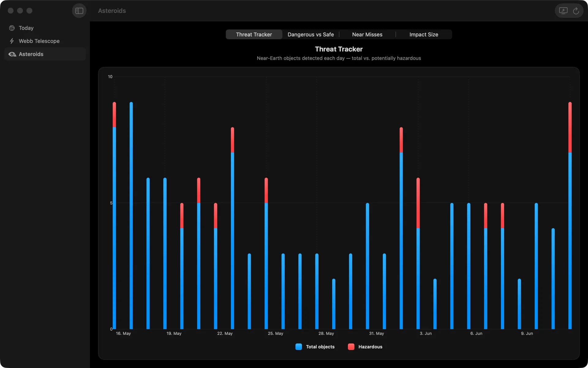The image size is (588, 368).
Task: Click the 6. Jun axis label
Action: click(x=476, y=333)
